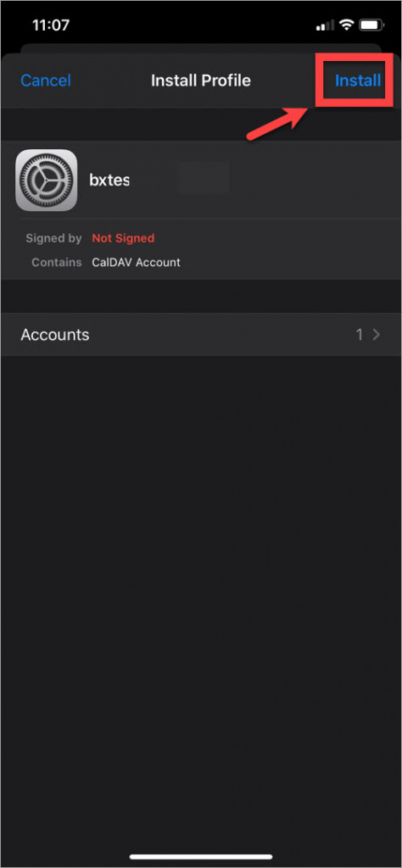The image size is (402, 868).
Task: Tap Install to install the profile
Action: click(x=358, y=81)
